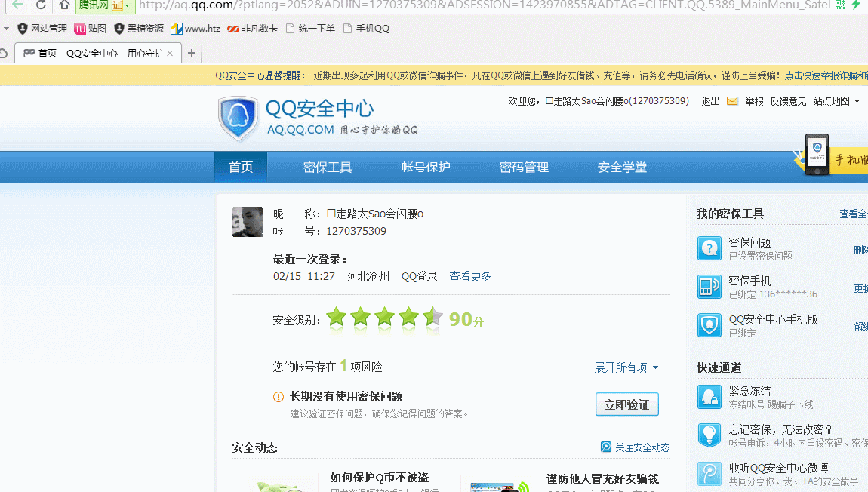
Task: Click the 收听QQ安全中心微博 title
Action: [x=778, y=468]
